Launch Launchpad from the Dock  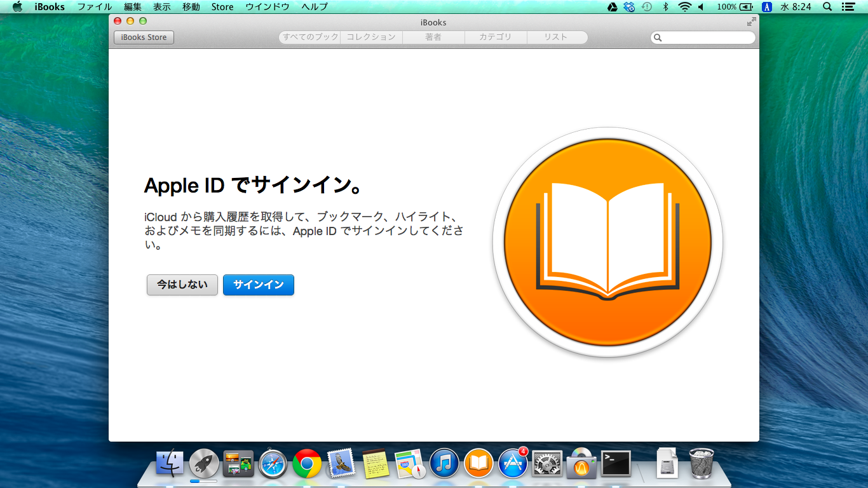point(204,464)
